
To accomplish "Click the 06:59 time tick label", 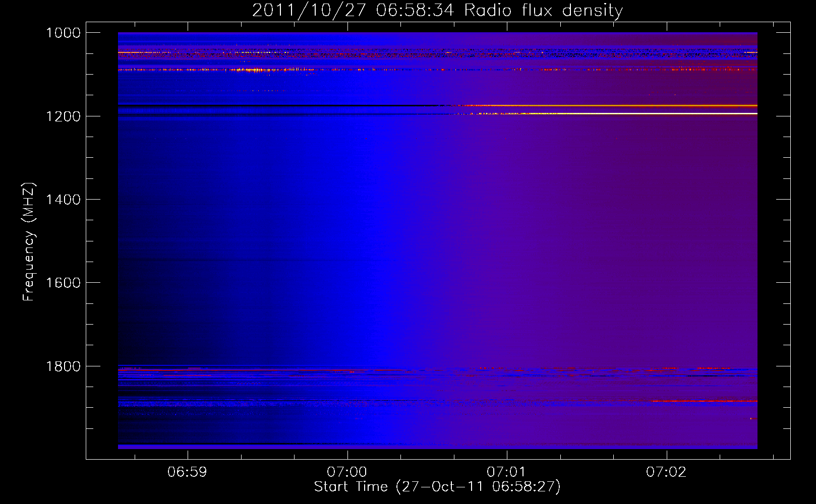I will (x=187, y=472).
